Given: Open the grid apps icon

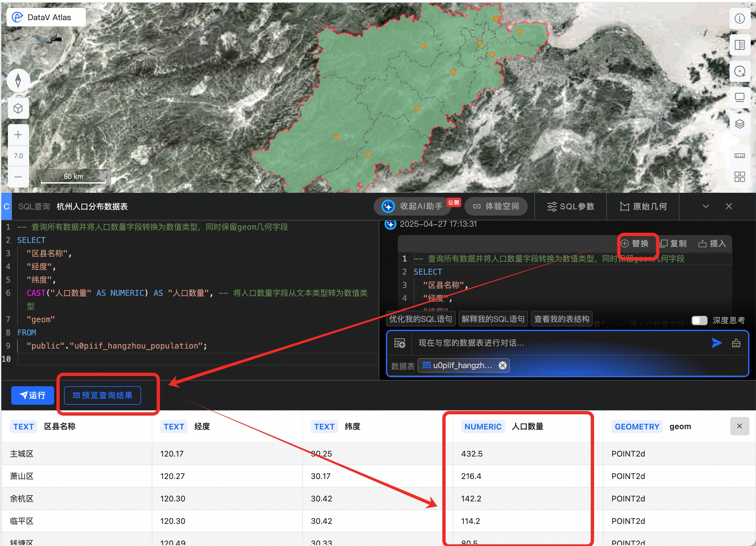Looking at the screenshot, I should pyautogui.click(x=739, y=177).
